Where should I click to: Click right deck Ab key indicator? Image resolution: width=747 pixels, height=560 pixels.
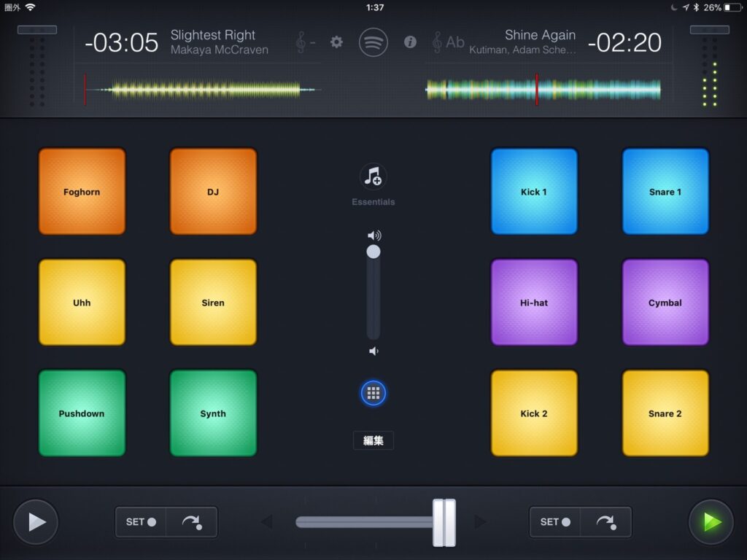(x=448, y=42)
